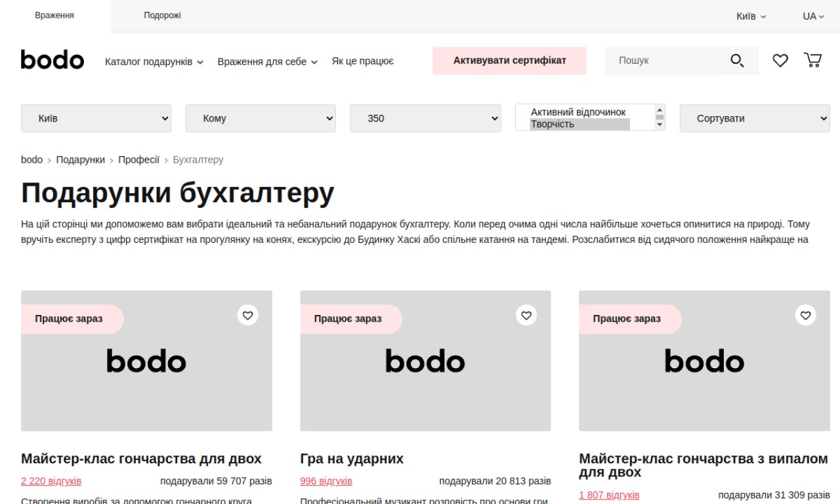Click the search magnifier icon
This screenshot has width=840, height=504.
737,61
